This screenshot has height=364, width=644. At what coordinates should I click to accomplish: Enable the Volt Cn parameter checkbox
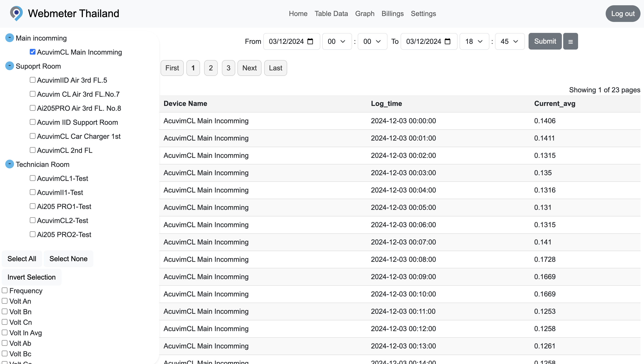click(x=5, y=322)
